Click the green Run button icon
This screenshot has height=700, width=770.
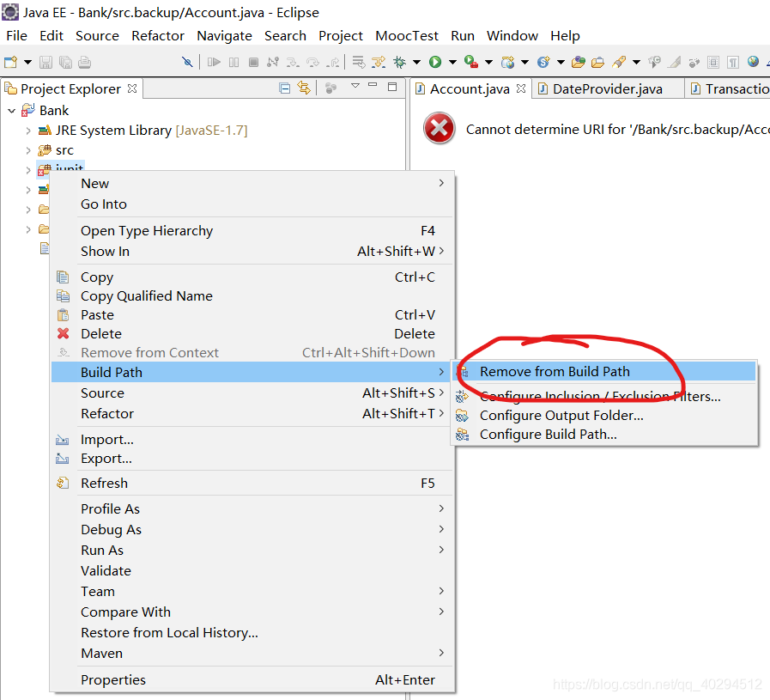point(435,62)
